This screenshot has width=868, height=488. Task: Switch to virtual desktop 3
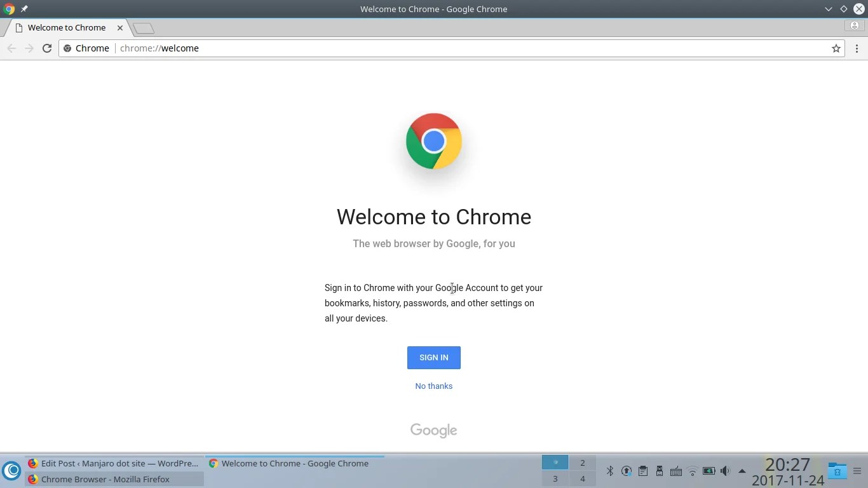(x=555, y=478)
